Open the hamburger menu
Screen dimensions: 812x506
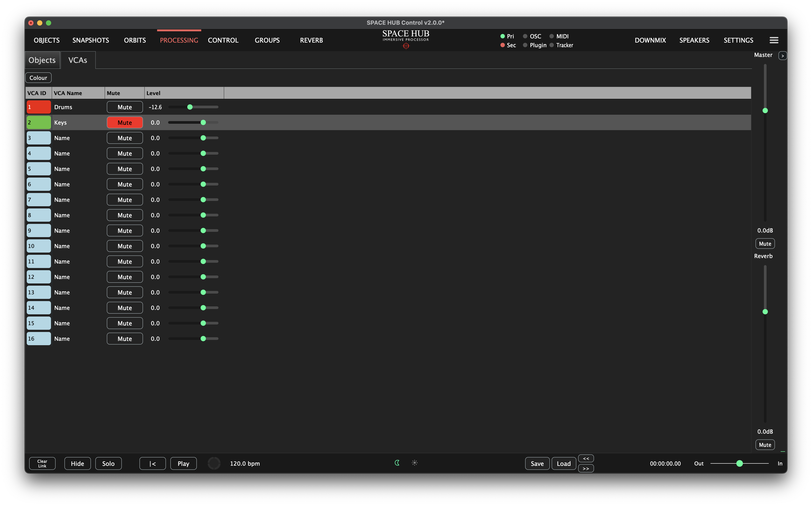774,40
